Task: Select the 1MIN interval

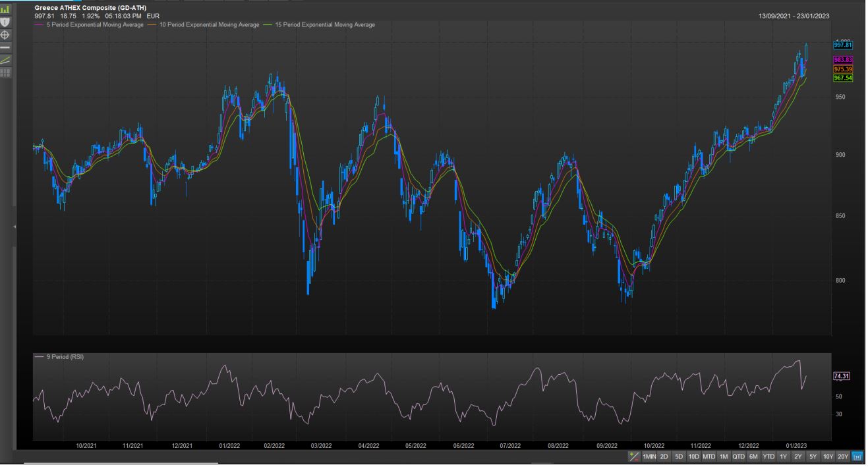Action: tap(649, 456)
